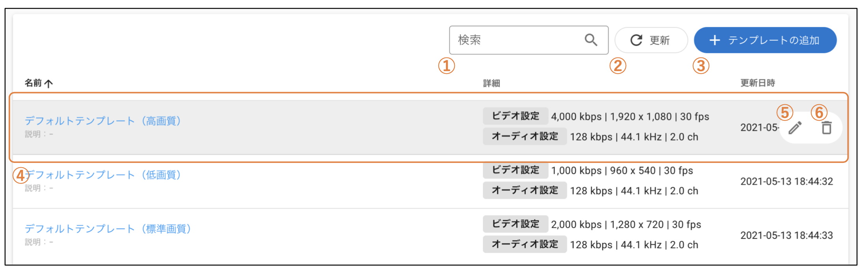Click the circular refresh arrow icon
Image resolution: width=868 pixels, height=273 pixels.
click(636, 40)
